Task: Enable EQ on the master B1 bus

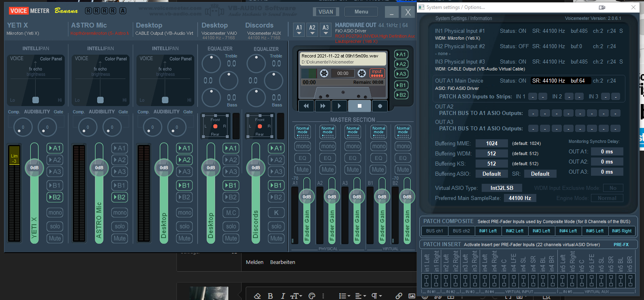Action: coord(378,158)
